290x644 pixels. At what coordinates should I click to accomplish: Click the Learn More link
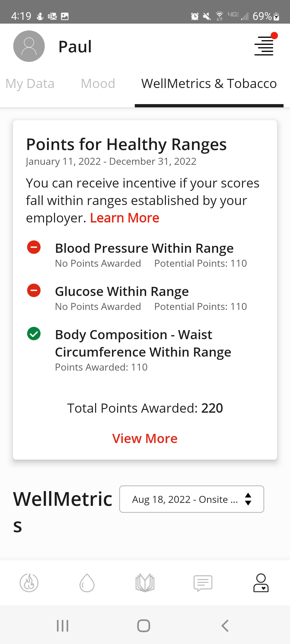(x=125, y=218)
